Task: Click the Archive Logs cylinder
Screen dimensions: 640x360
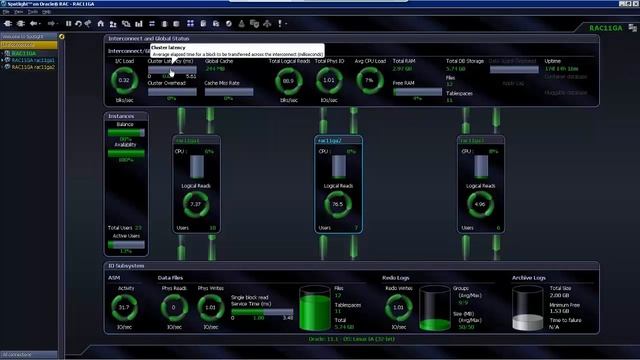Action: tap(528, 308)
